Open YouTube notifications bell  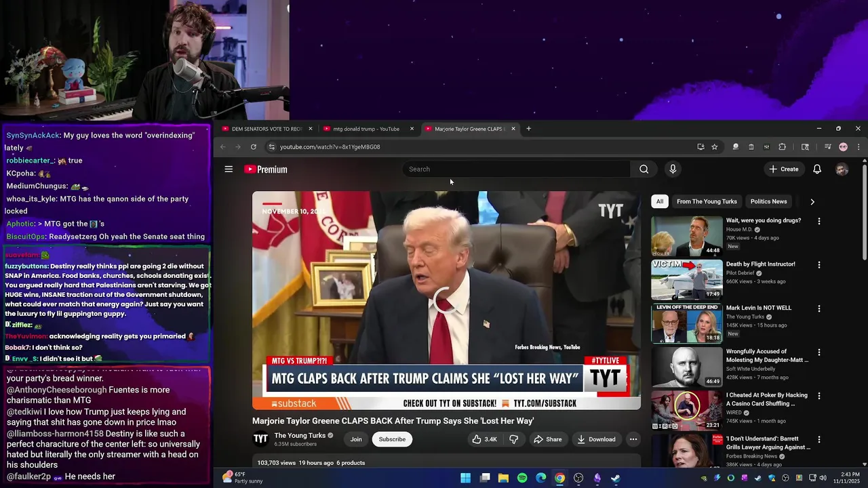[x=817, y=169]
